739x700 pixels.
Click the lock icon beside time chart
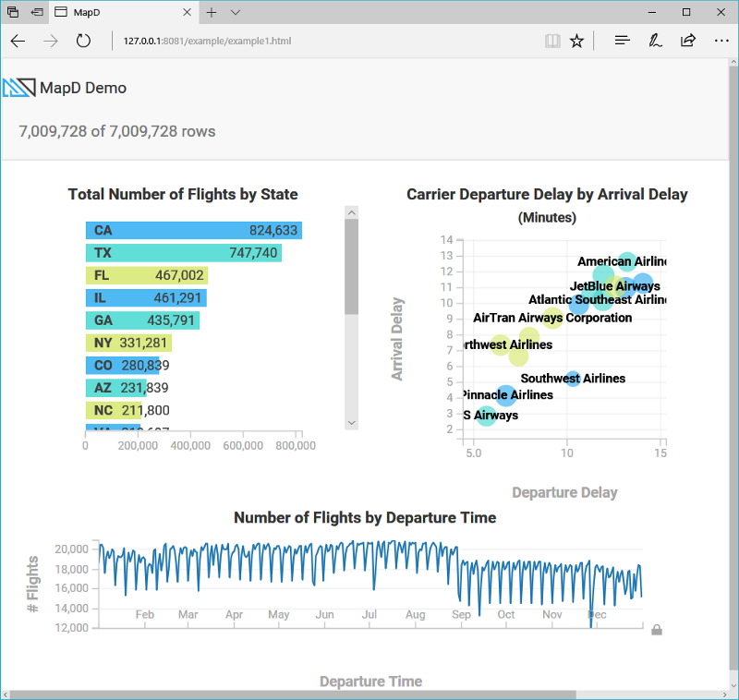[657, 630]
